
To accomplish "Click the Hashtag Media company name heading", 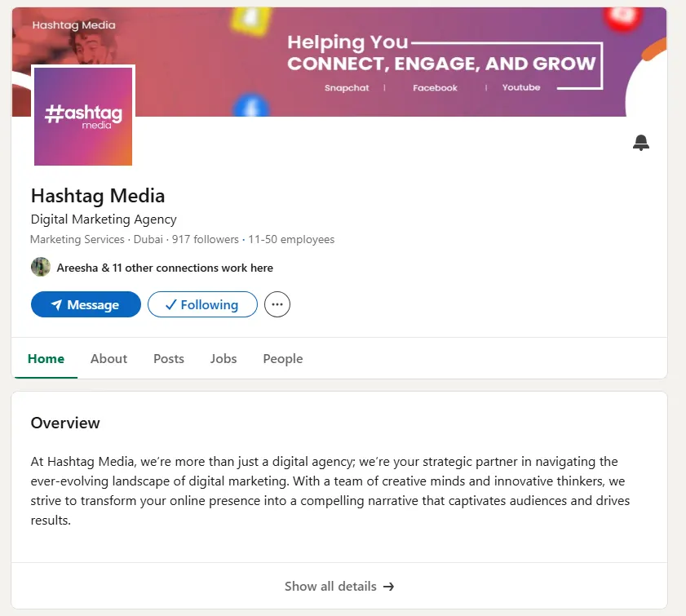I will (x=98, y=196).
